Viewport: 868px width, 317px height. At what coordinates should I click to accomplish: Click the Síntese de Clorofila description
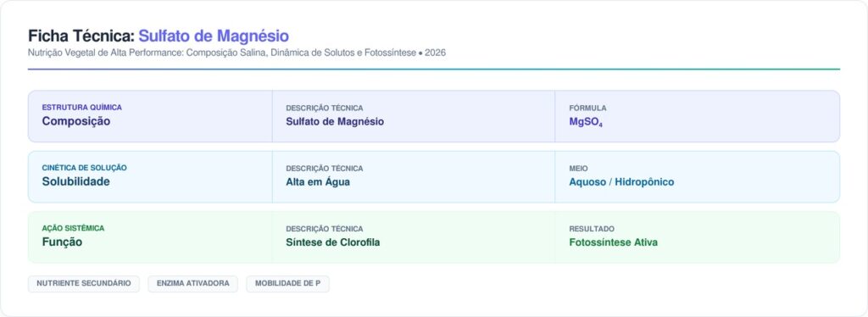[x=332, y=242]
